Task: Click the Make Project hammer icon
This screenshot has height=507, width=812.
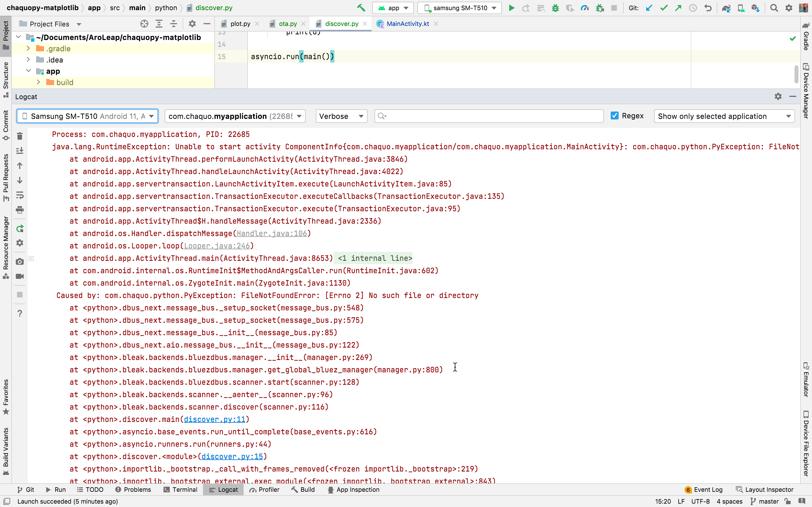Action: pos(361,8)
